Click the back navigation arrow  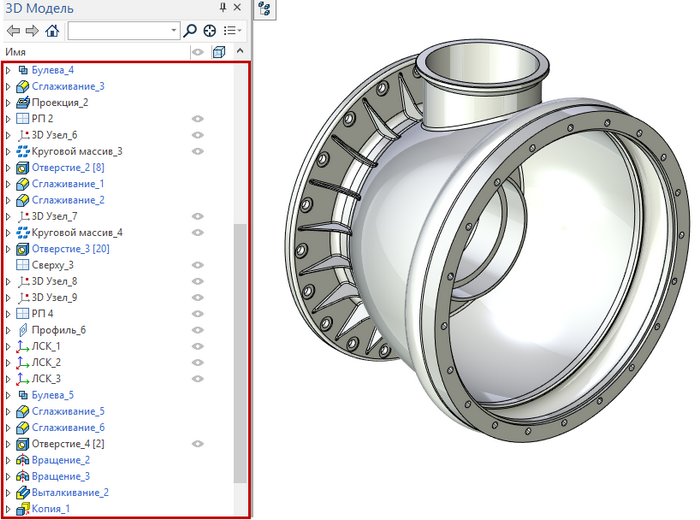point(13,30)
